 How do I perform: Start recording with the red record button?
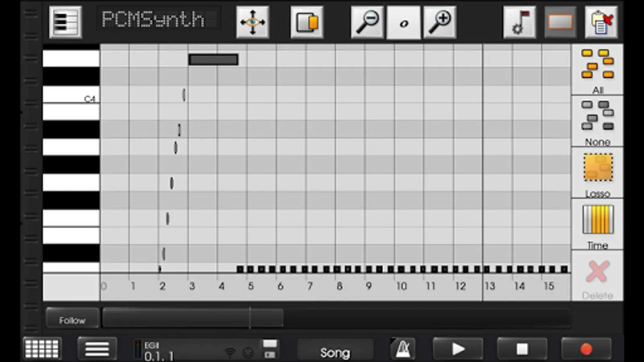pyautogui.click(x=586, y=349)
